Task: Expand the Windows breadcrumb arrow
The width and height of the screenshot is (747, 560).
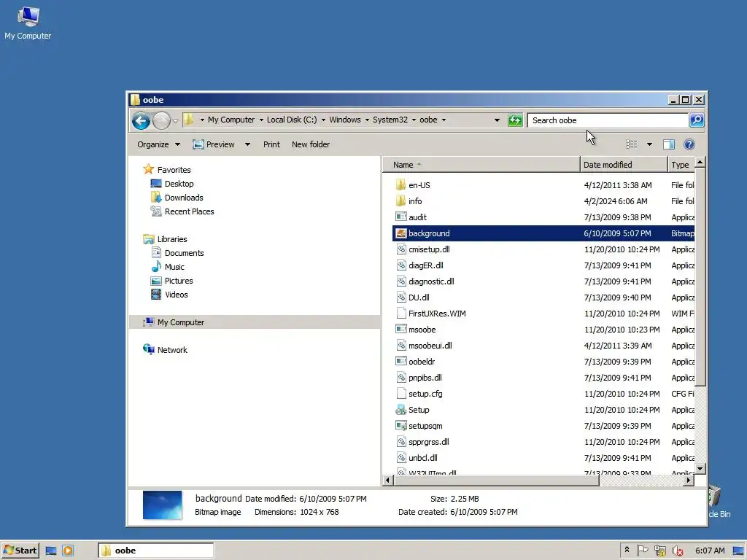Action: (x=368, y=120)
